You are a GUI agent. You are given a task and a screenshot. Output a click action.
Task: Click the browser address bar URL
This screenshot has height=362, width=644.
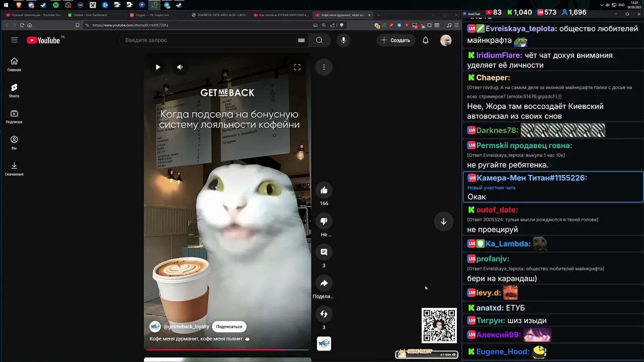tap(130, 25)
